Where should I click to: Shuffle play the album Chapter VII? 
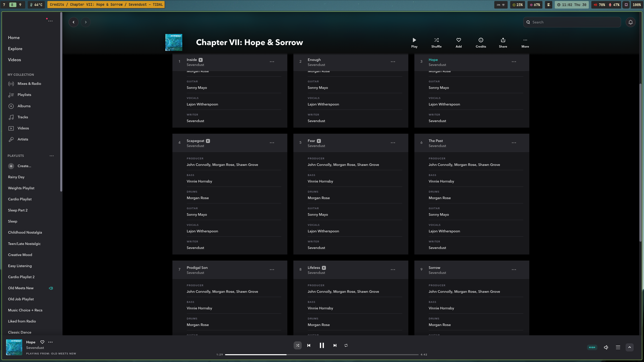click(436, 42)
